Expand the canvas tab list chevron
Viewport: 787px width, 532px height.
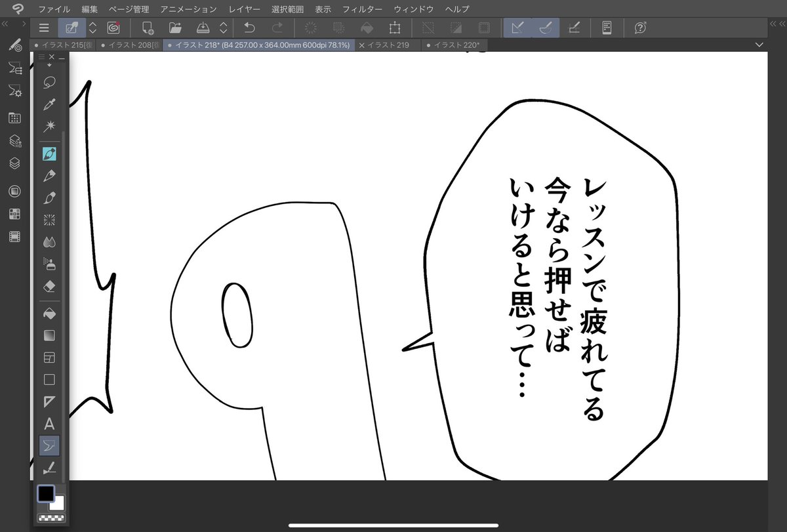(759, 45)
